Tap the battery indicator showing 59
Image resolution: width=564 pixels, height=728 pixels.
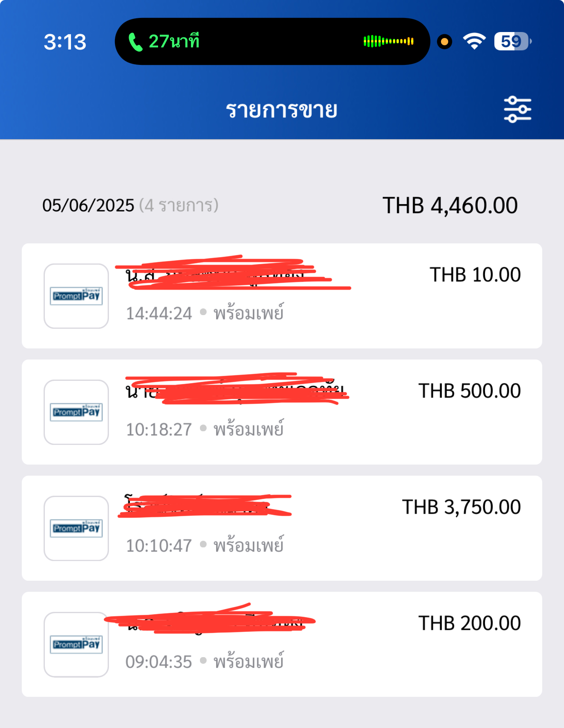512,41
